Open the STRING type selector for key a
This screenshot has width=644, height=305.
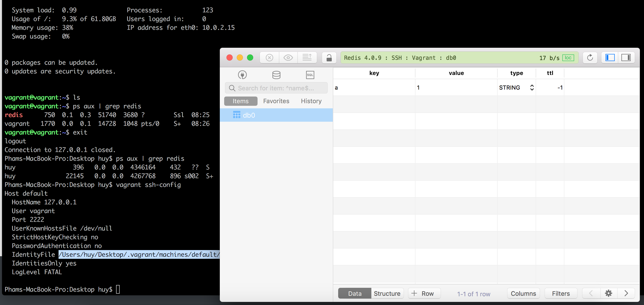[532, 87]
